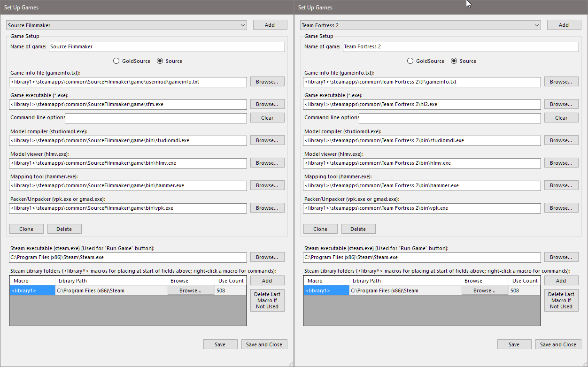Click Delete Last Macro If Not Used, left window
Image resolution: width=588 pixels, height=367 pixels.
tap(267, 300)
